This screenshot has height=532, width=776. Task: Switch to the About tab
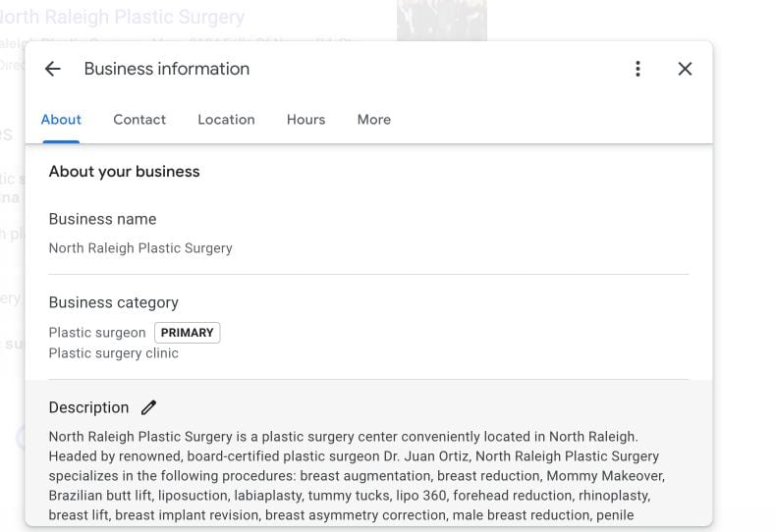coord(61,120)
